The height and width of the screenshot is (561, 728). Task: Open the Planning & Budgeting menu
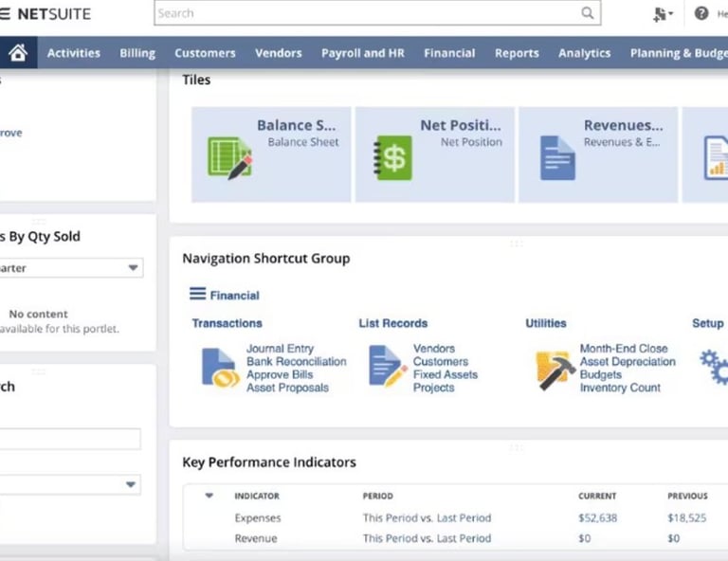click(x=679, y=53)
